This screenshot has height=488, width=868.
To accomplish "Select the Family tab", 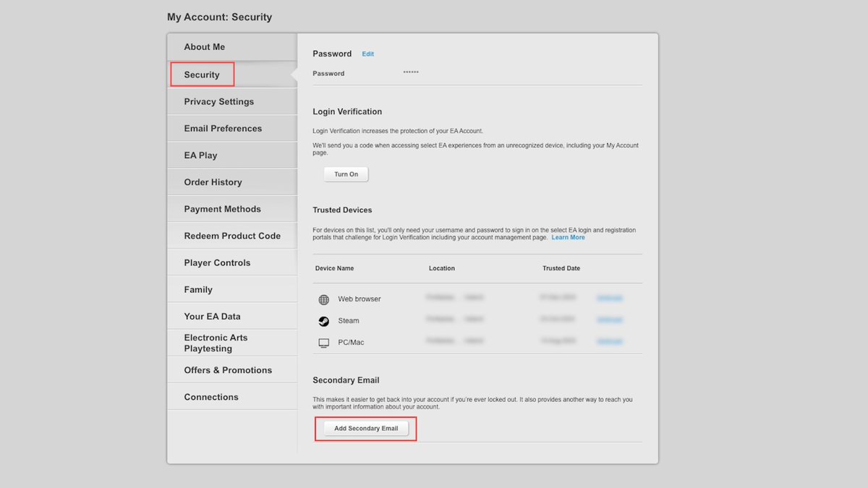I will point(232,289).
